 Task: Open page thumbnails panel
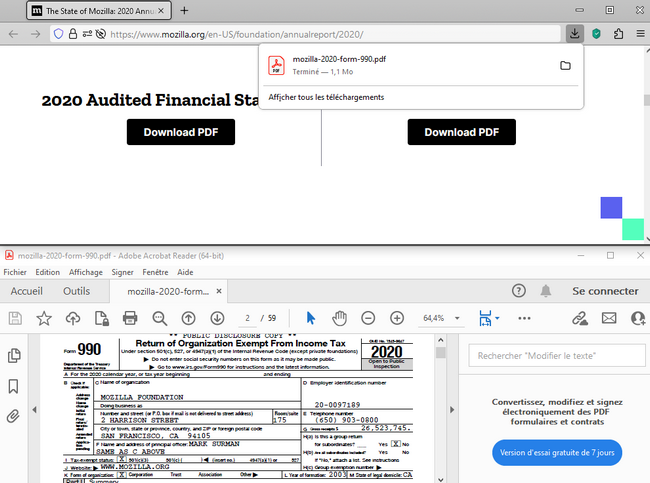click(x=14, y=355)
